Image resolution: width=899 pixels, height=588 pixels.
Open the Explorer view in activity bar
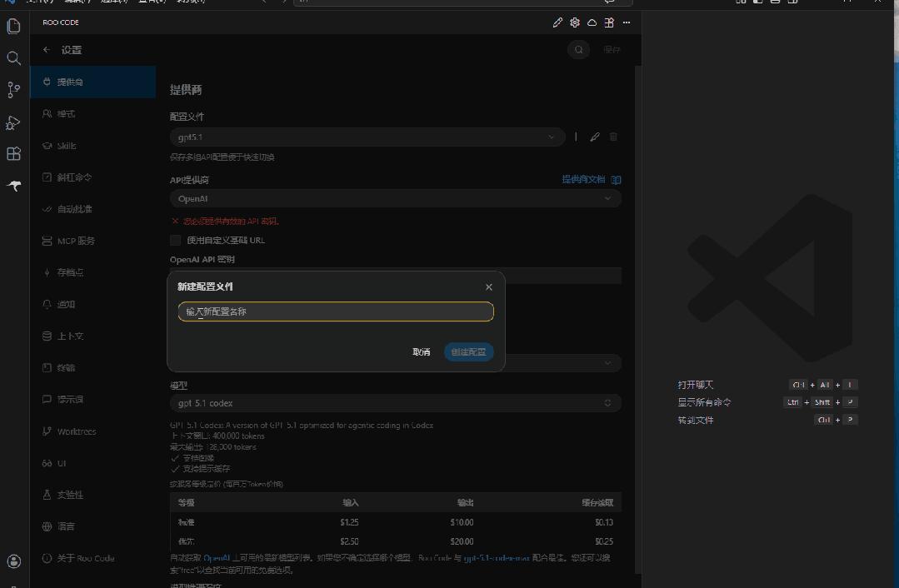14,27
